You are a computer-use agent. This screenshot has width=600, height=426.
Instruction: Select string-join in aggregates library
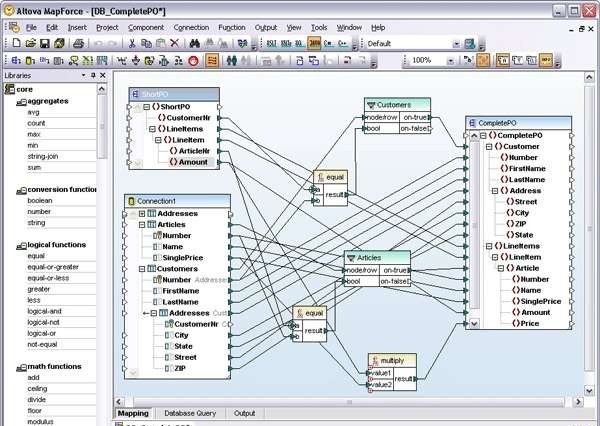click(x=42, y=157)
